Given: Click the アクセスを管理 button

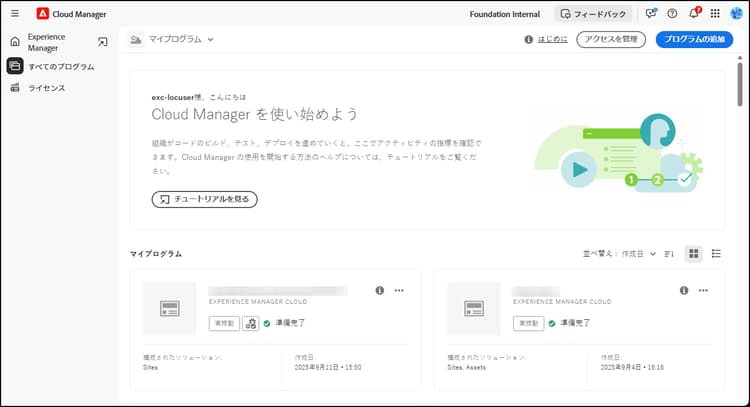Looking at the screenshot, I should click(611, 39).
